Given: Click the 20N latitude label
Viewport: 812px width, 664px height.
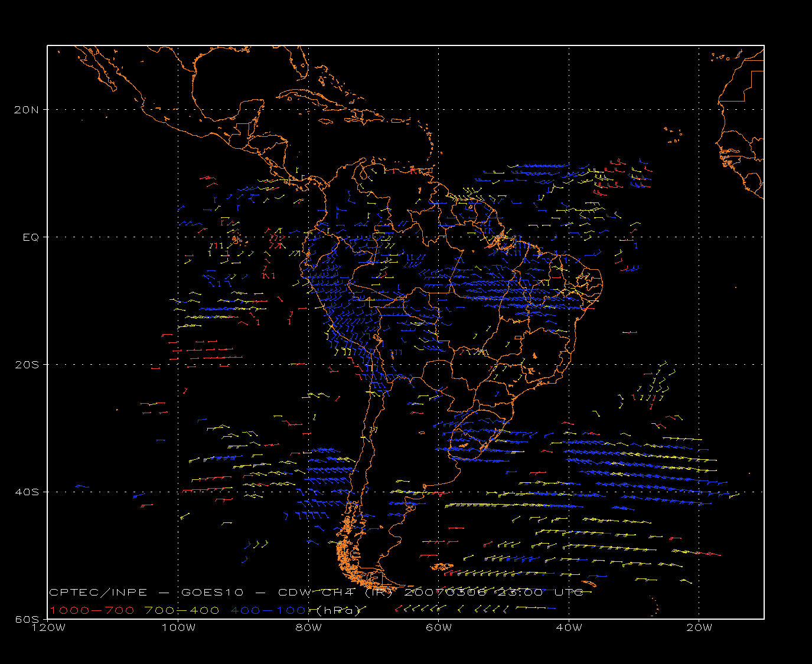Looking at the screenshot, I should tap(27, 110).
